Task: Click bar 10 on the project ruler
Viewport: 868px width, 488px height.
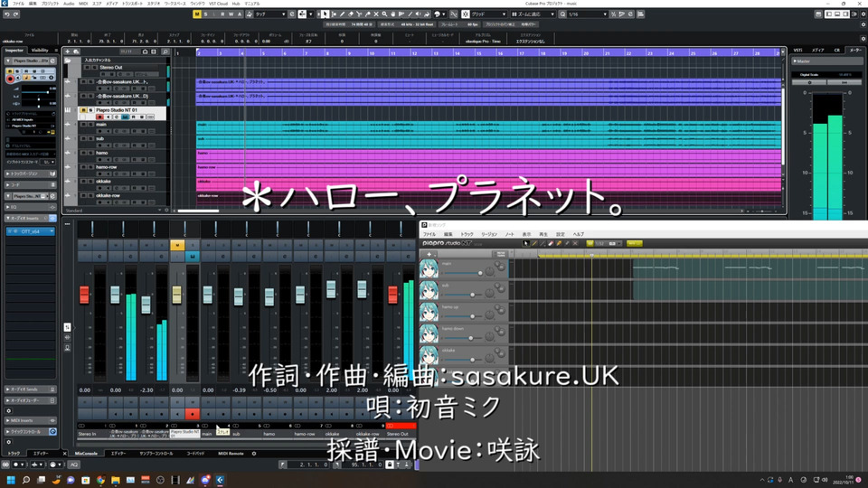Action: [x=372, y=53]
